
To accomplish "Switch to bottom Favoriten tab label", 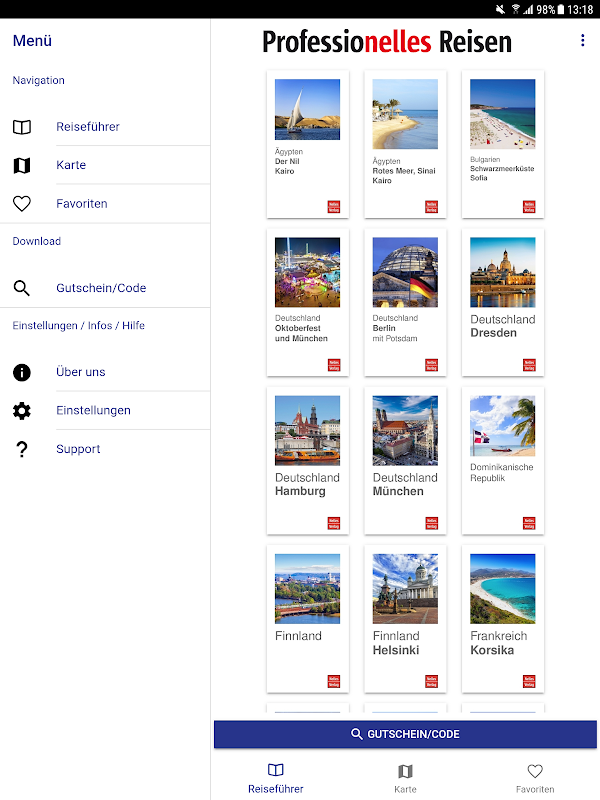I will (535, 789).
